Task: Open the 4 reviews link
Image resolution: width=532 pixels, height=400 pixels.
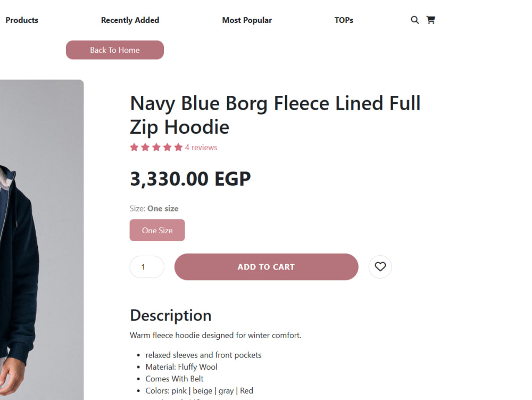Action: pyautogui.click(x=201, y=148)
